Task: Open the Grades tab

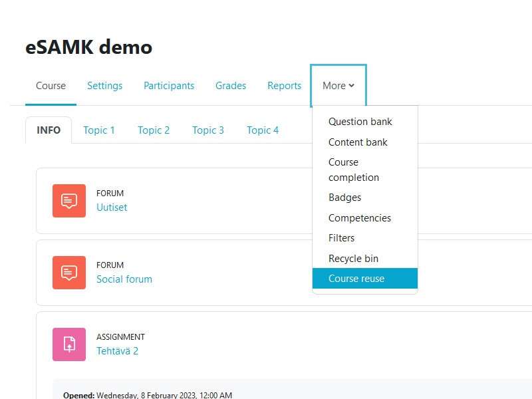Action: click(x=231, y=86)
